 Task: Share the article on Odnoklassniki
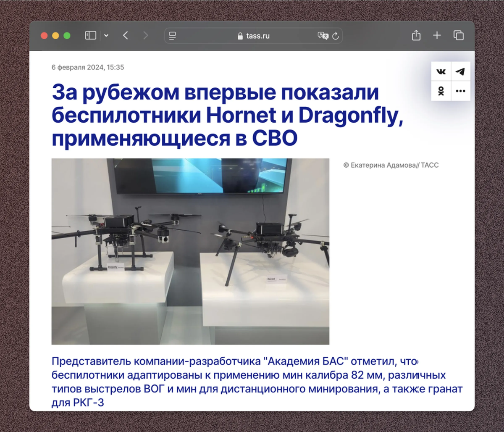[x=441, y=91]
